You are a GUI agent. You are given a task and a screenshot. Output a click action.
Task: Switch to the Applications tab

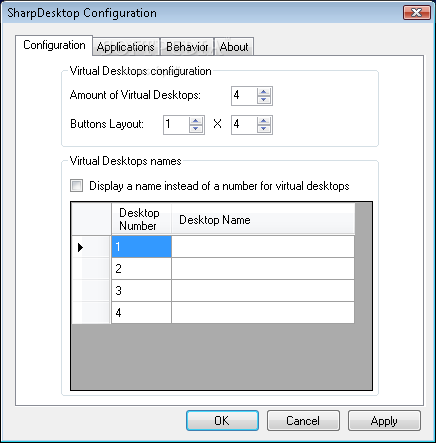click(126, 47)
